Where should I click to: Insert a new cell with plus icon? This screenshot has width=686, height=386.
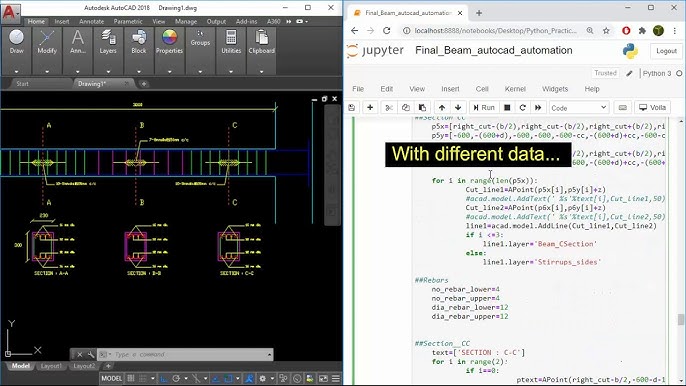pyautogui.click(x=370, y=107)
